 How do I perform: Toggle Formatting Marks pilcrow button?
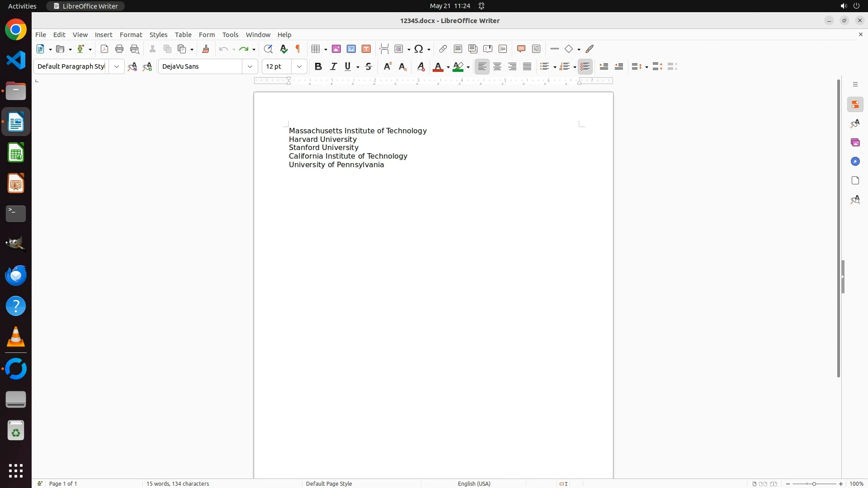point(298,49)
